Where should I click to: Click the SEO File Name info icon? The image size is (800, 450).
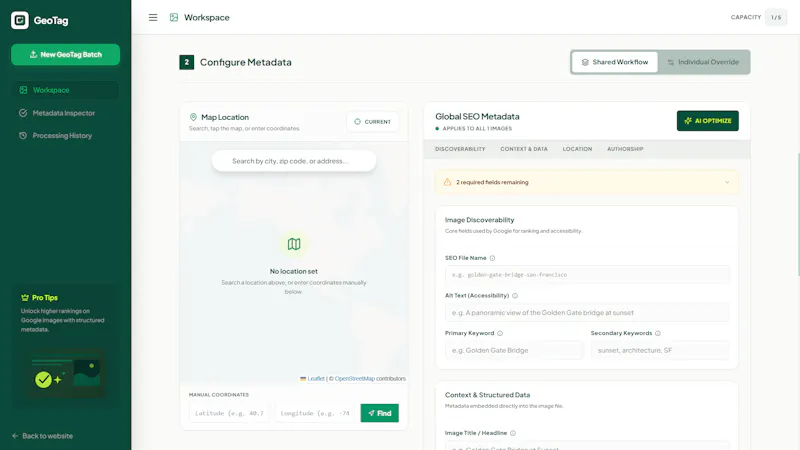coord(492,258)
